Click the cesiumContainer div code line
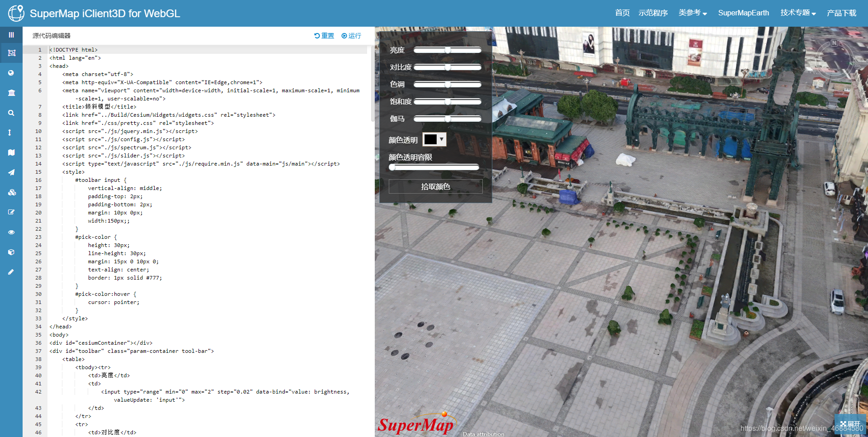Screen dimensions: 868x437 coord(101,343)
